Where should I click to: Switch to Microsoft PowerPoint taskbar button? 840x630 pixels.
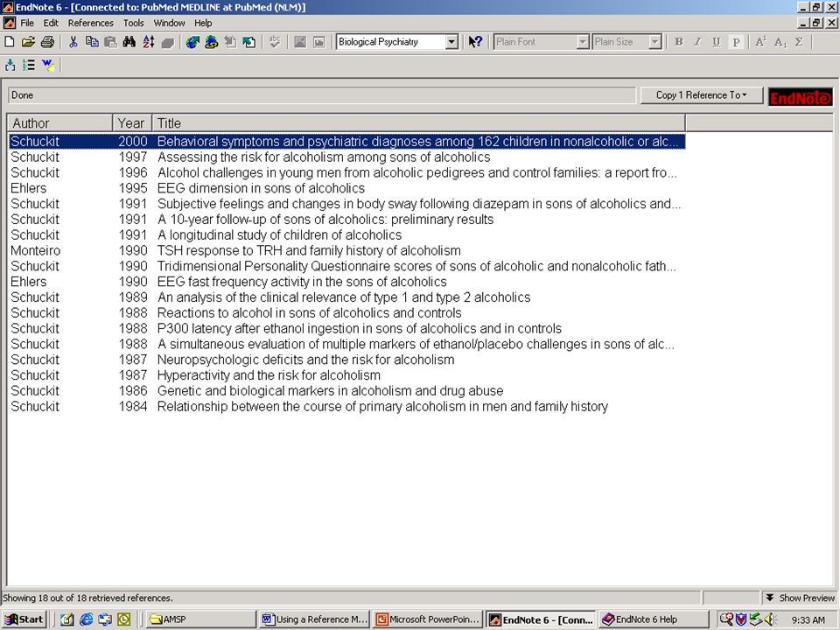pos(428,619)
